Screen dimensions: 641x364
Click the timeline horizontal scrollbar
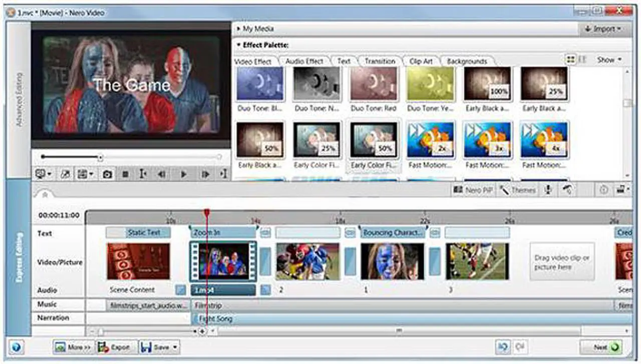click(399, 331)
